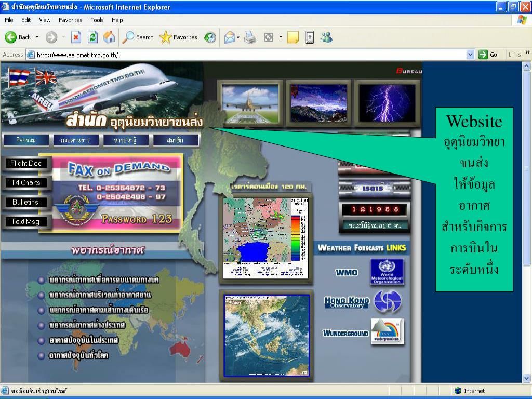This screenshot has width=532, height=399.
Task: Open the T4 Charts button
Action: (26, 183)
